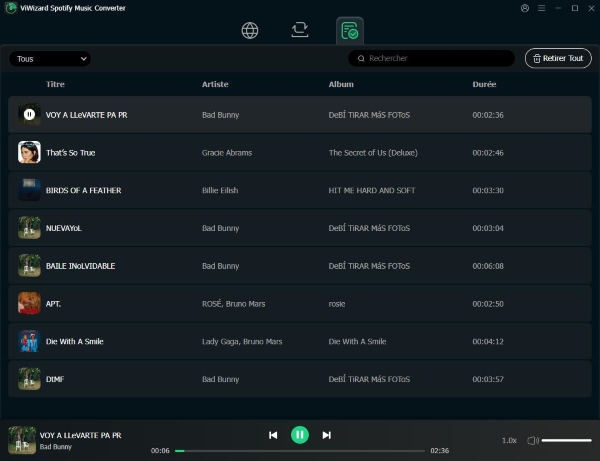The width and height of the screenshot is (600, 461).
Task: Click the Artiste column header
Action: 215,84
